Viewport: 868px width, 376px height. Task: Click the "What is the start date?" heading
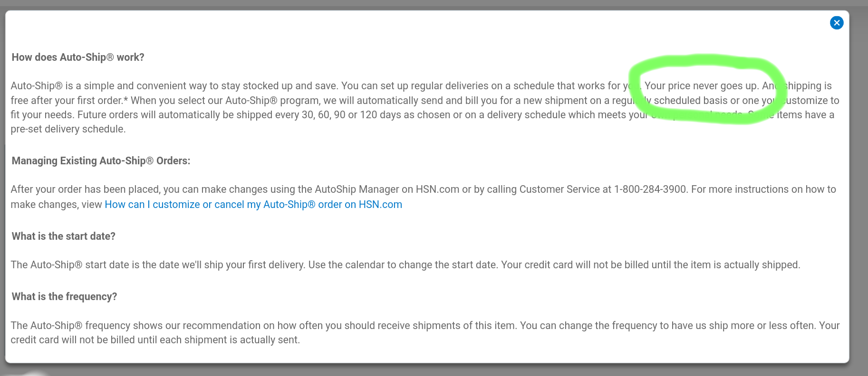click(x=64, y=236)
